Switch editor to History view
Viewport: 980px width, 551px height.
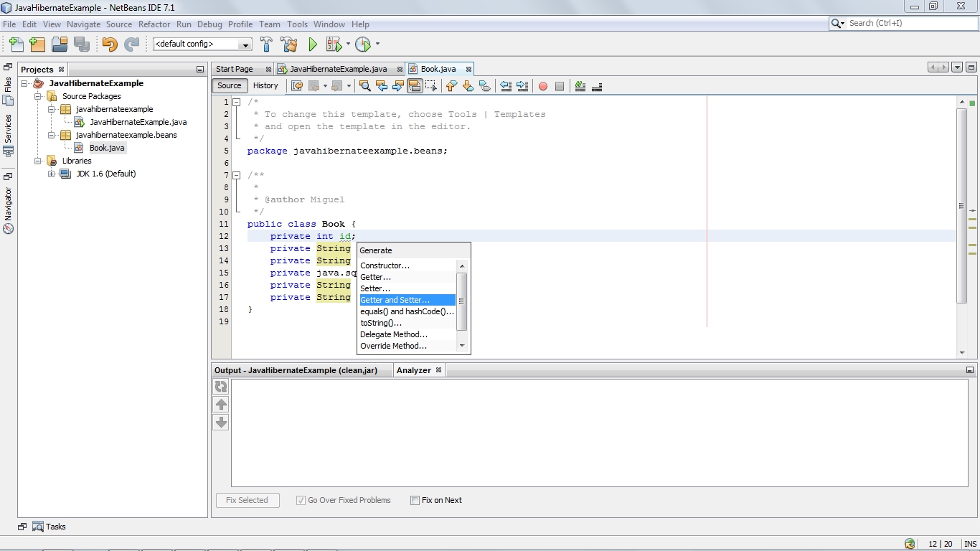pos(265,85)
